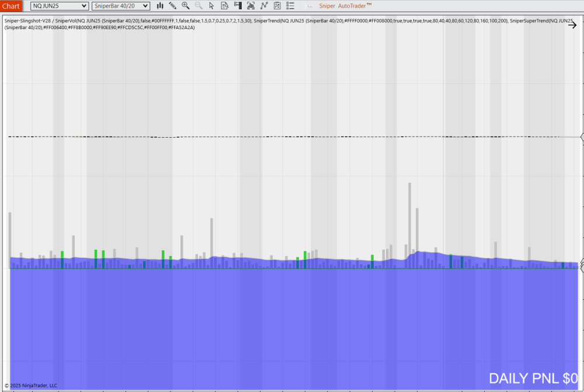Open the chart Properties list icon
The height and width of the screenshot is (392, 584).
pos(290,6)
